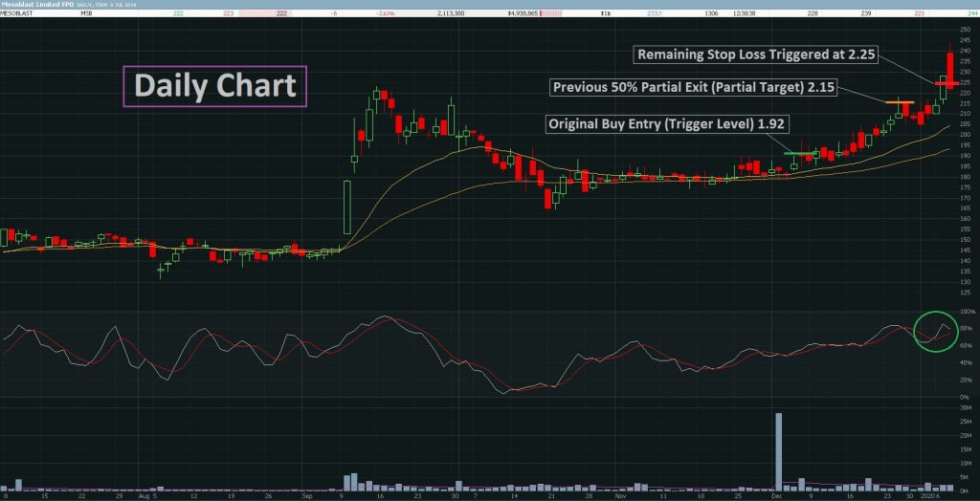Select the MESOBLAST name in the quote row

[15, 12]
